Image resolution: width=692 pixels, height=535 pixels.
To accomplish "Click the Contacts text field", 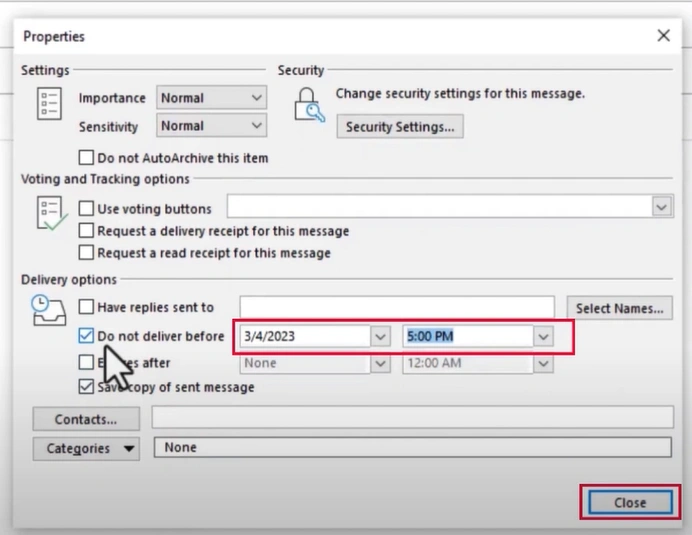I will click(x=413, y=417).
